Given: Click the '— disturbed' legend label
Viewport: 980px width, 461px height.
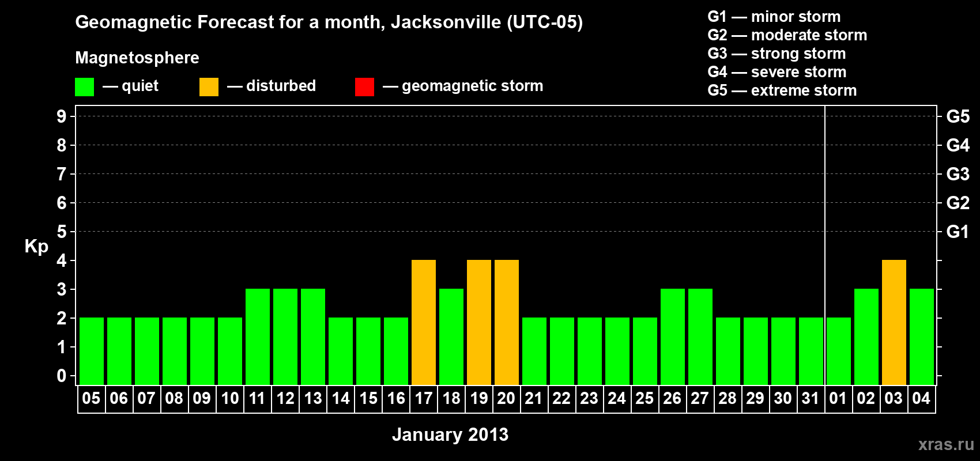Looking at the screenshot, I should (x=272, y=86).
